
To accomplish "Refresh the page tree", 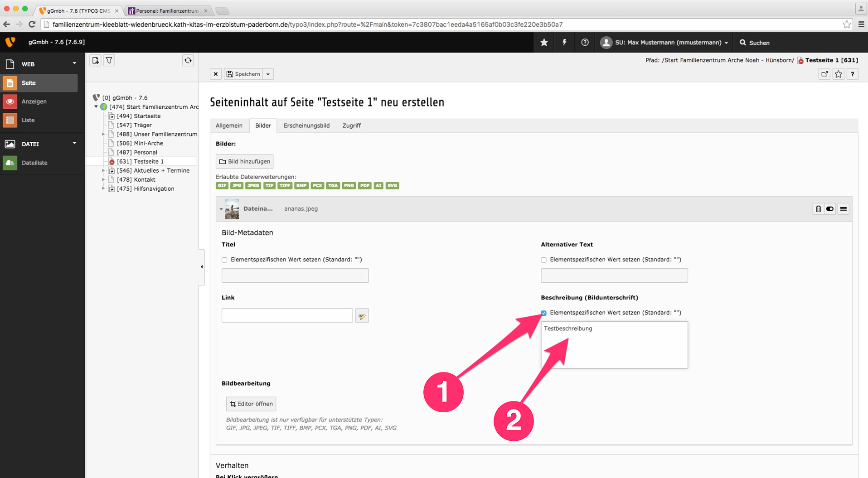I will click(x=188, y=61).
